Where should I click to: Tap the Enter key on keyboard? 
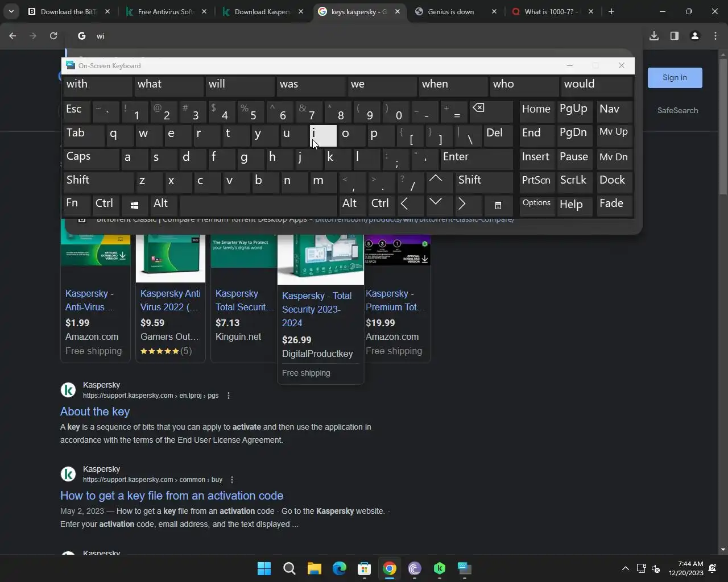pyautogui.click(x=477, y=159)
